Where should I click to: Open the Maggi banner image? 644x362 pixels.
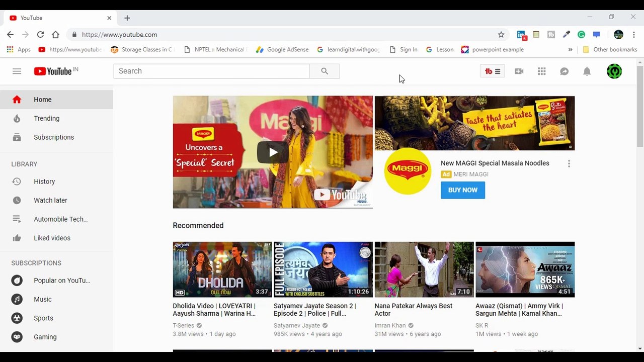pyautogui.click(x=474, y=123)
